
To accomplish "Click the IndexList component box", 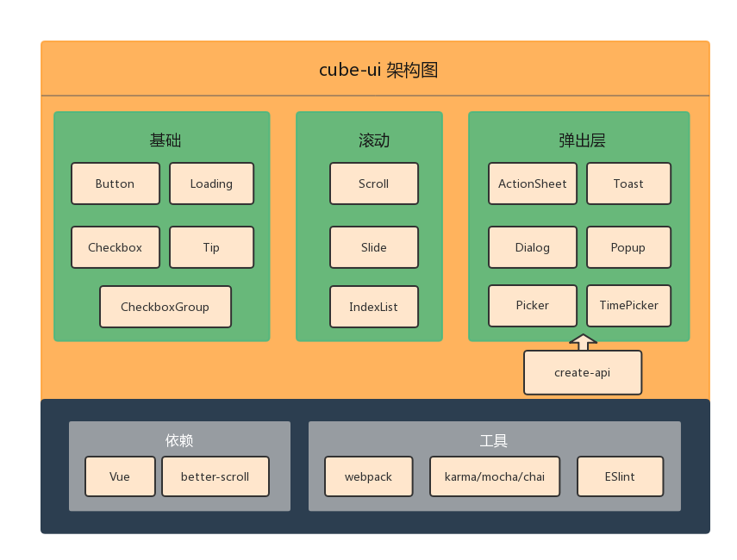I will pos(374,307).
